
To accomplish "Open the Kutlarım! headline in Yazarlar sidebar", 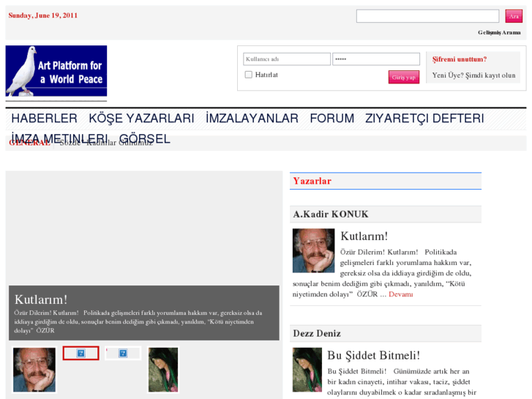I will [x=364, y=236].
